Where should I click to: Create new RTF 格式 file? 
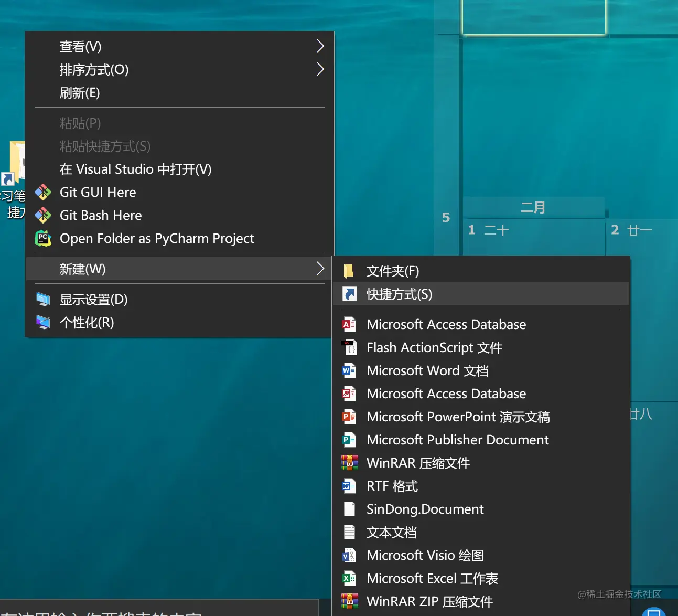tap(481, 486)
